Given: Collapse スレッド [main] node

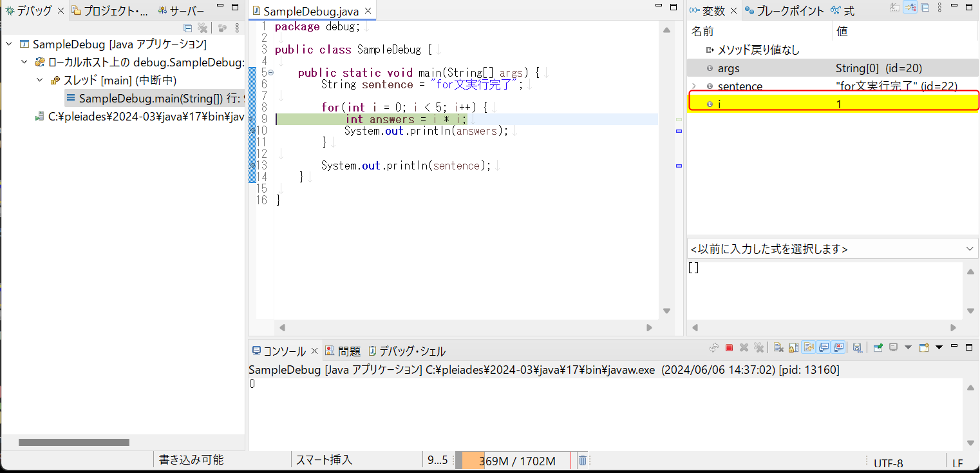Looking at the screenshot, I should pos(40,81).
